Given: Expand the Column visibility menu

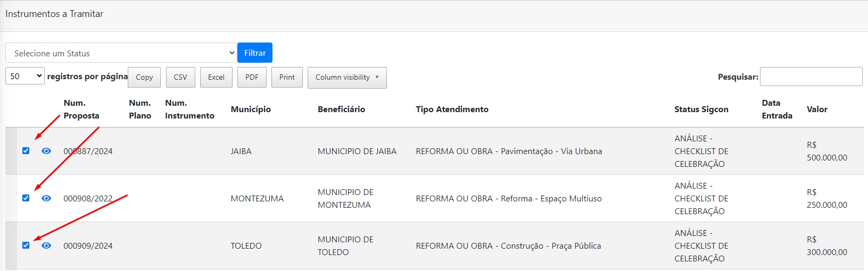Looking at the screenshot, I should pyautogui.click(x=347, y=78).
